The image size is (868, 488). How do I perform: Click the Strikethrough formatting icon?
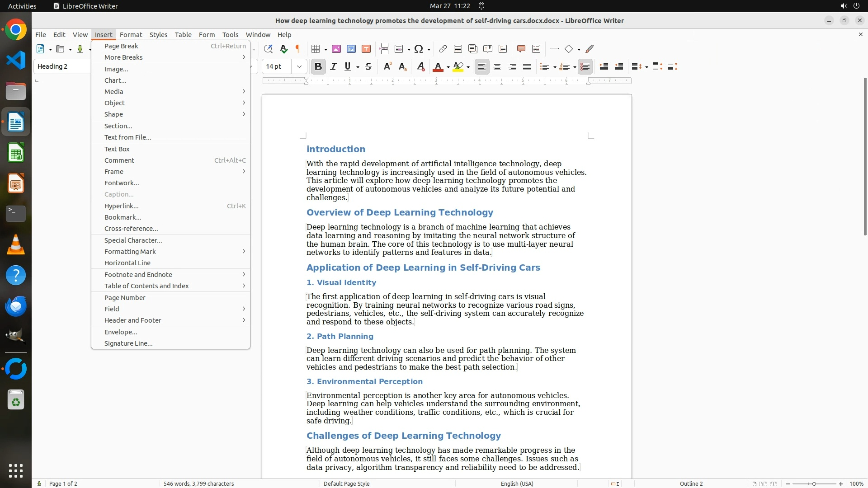pyautogui.click(x=368, y=66)
